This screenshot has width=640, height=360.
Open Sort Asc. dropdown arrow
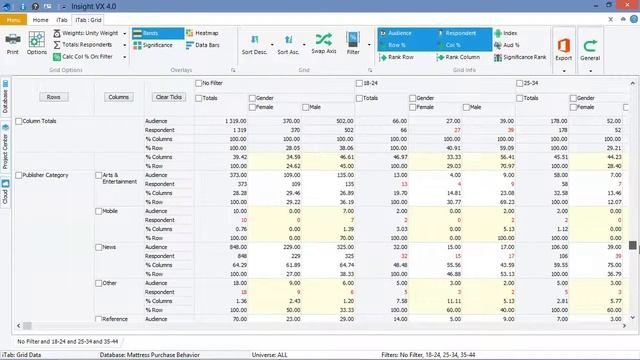304,44
